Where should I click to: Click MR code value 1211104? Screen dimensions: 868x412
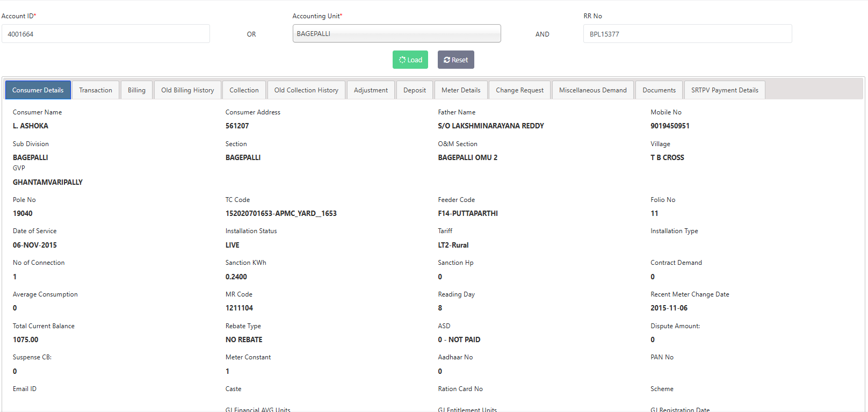239,308
